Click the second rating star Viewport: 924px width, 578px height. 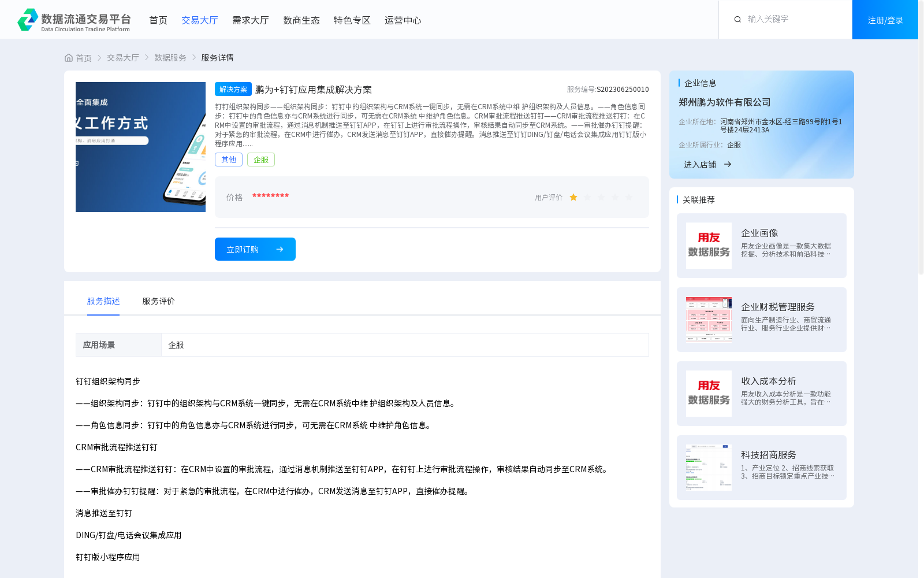coord(587,197)
